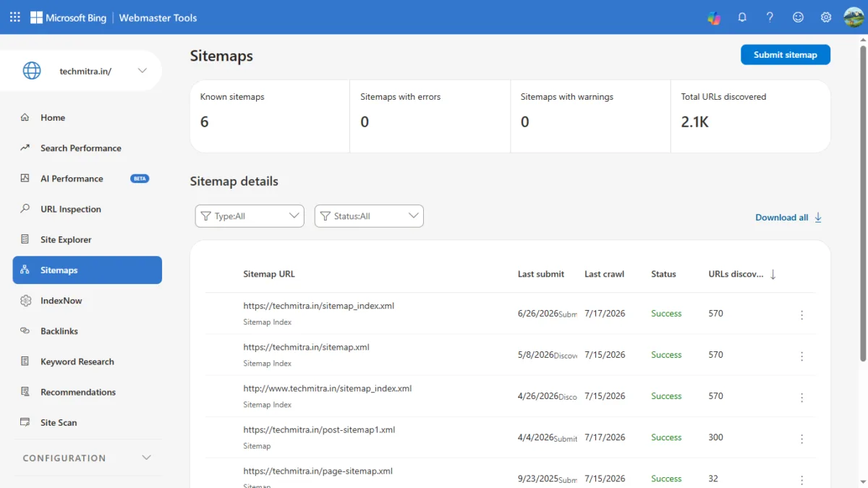Expand the techmitra.in site selector chevron
The height and width of the screenshot is (488, 868).
click(x=142, y=71)
